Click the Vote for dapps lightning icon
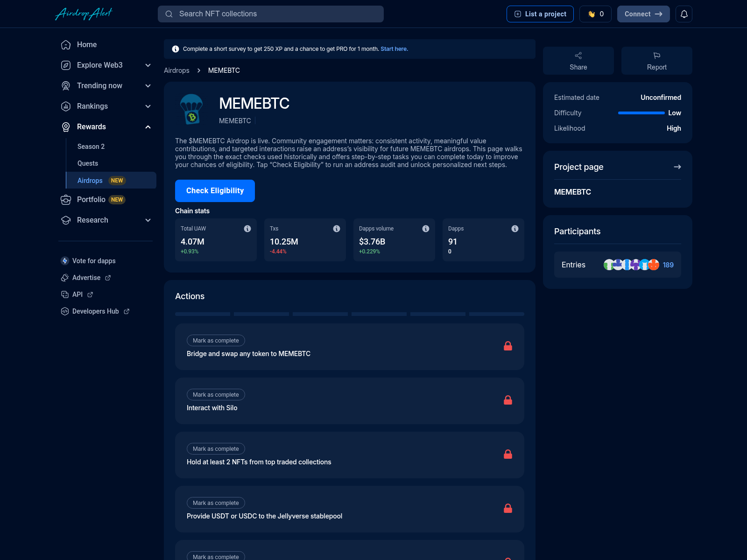Viewport: 747px width, 560px height. pos(65,261)
